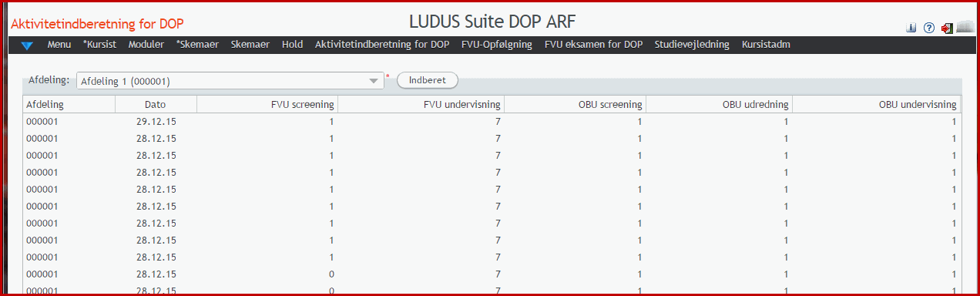
Task: Open the *Kursist menu
Action: [x=99, y=45]
